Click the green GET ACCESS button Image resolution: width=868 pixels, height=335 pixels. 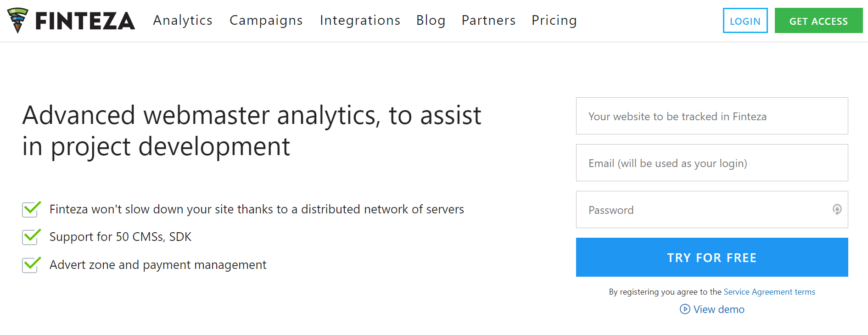click(x=819, y=21)
